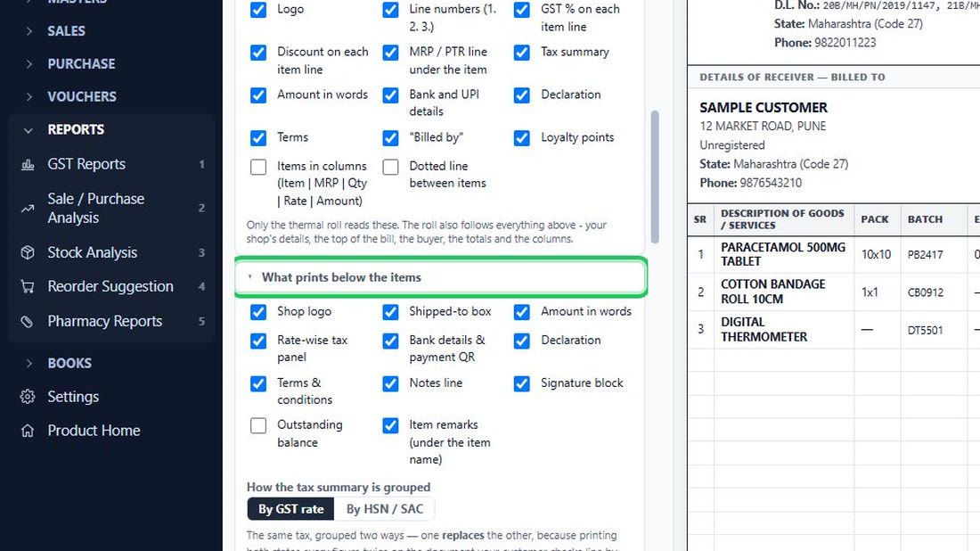Image resolution: width=980 pixels, height=551 pixels.
Task: Click batch value CB0912
Action: coord(925,292)
